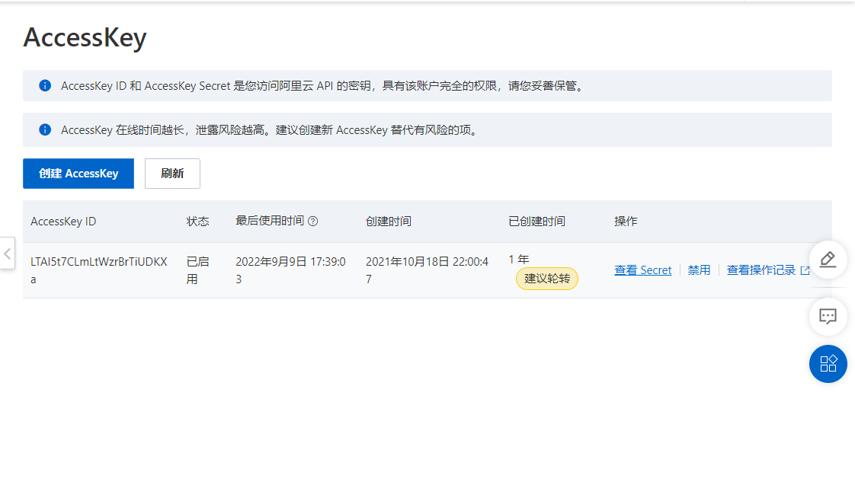Click 禁用 to disable the AccessKey
The height and width of the screenshot is (504, 855).
(699, 270)
